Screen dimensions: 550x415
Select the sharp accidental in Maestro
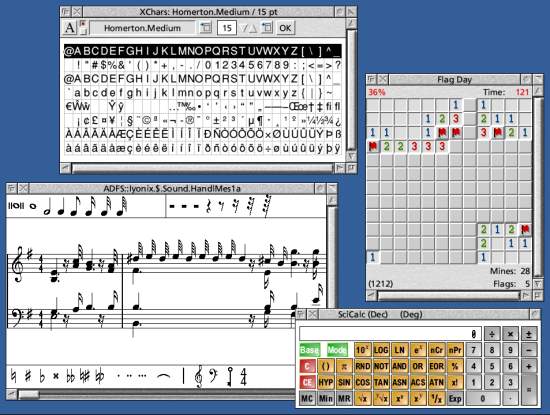(28, 376)
